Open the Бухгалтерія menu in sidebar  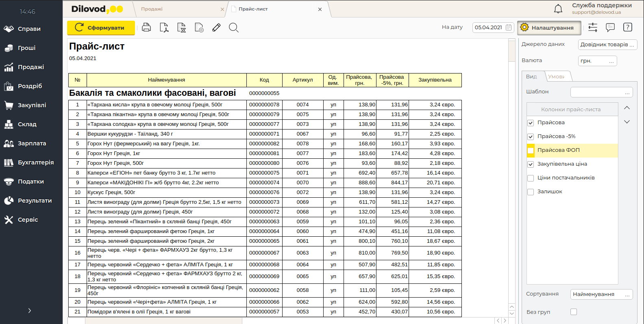coord(35,162)
